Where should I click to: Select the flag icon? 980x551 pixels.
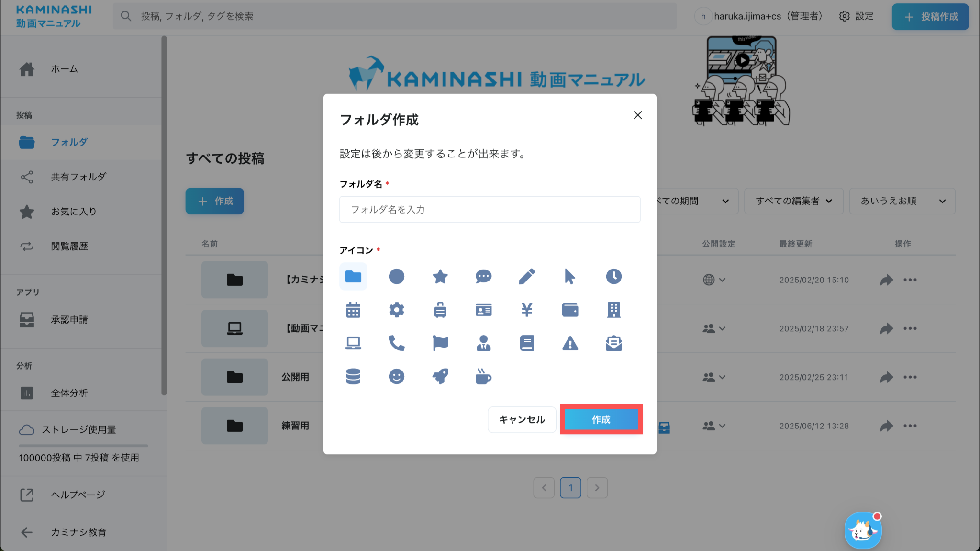click(440, 343)
